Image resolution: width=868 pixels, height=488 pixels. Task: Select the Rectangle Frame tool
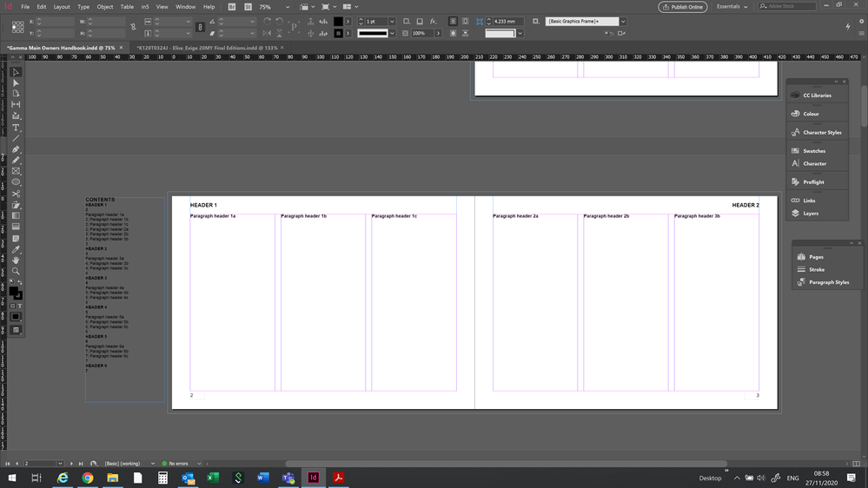pos(16,172)
